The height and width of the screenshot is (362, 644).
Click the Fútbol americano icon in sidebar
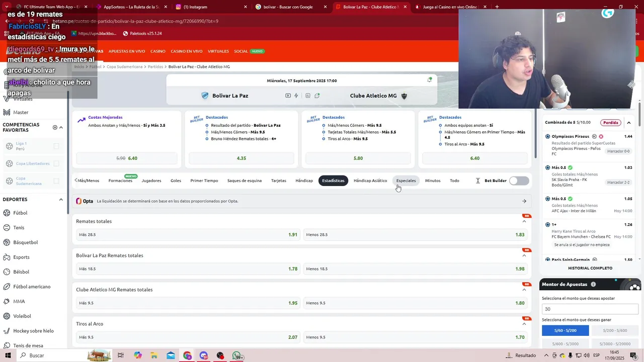pos(7,287)
